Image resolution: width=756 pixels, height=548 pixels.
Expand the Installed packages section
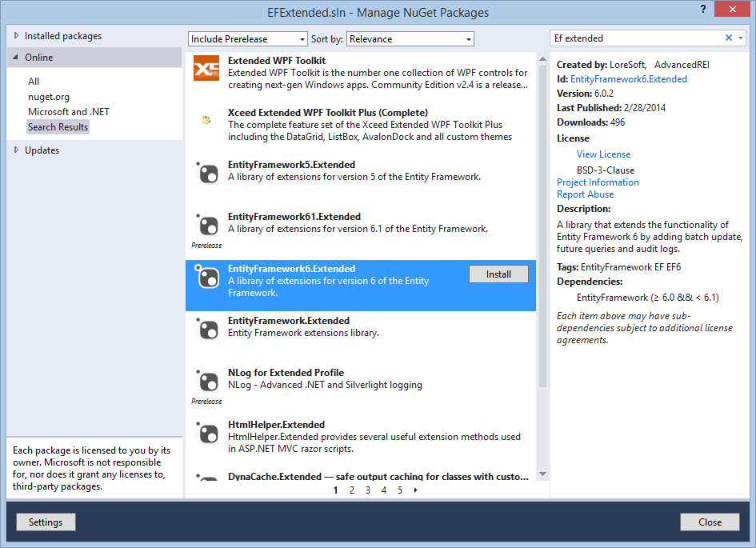point(16,36)
